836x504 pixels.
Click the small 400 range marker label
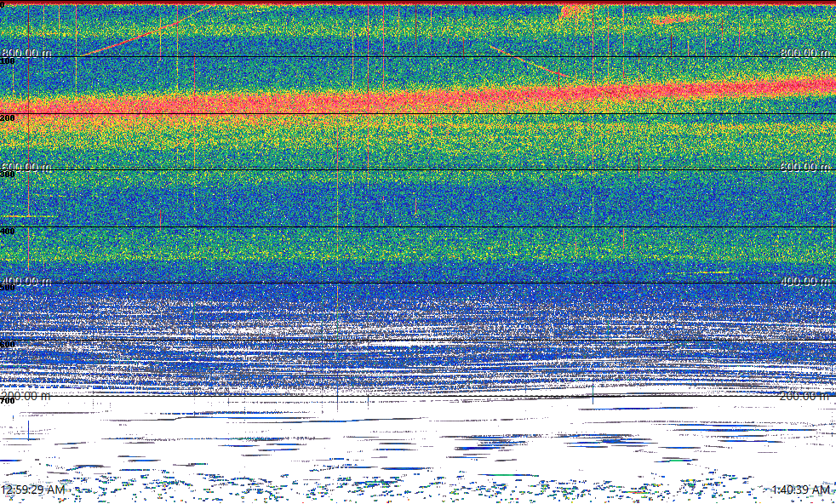[x=8, y=231]
